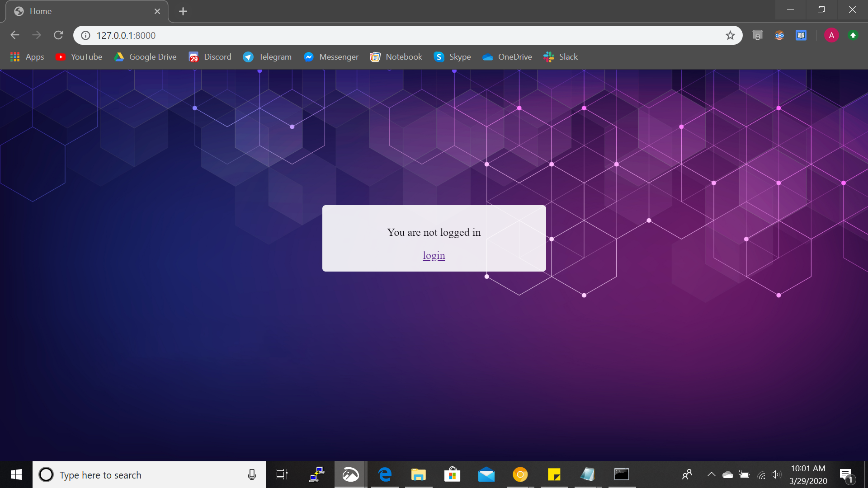Viewport: 868px width, 488px height.
Task: Open the Chrome profile avatar menu
Action: tap(831, 35)
